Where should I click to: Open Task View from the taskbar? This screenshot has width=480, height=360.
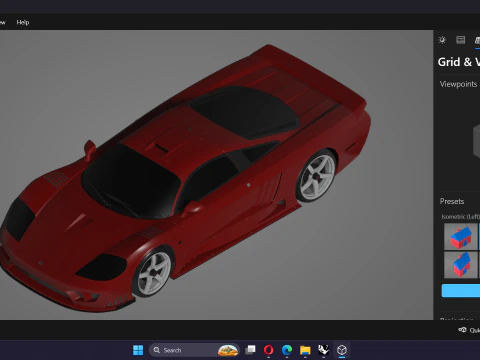click(250, 350)
